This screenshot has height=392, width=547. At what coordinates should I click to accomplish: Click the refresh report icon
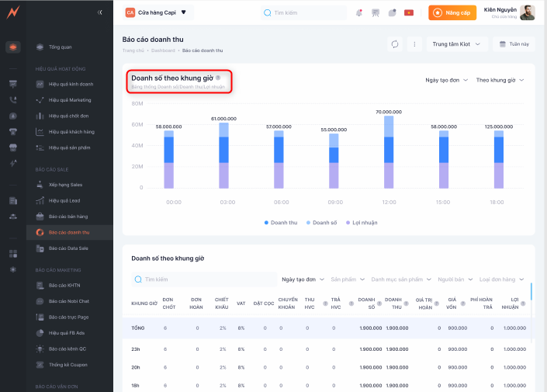396,44
